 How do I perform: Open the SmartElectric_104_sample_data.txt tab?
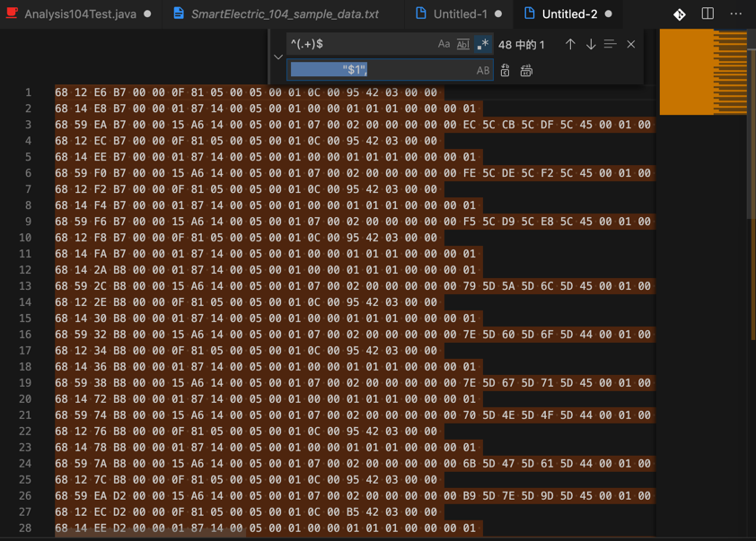pos(285,14)
